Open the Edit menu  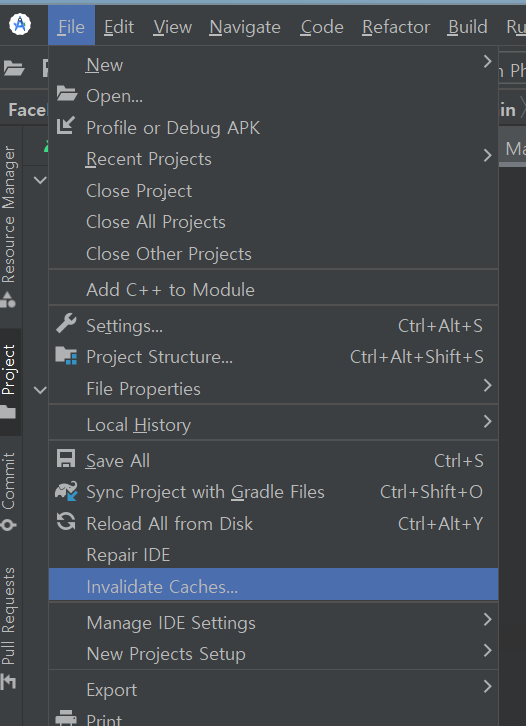(119, 27)
